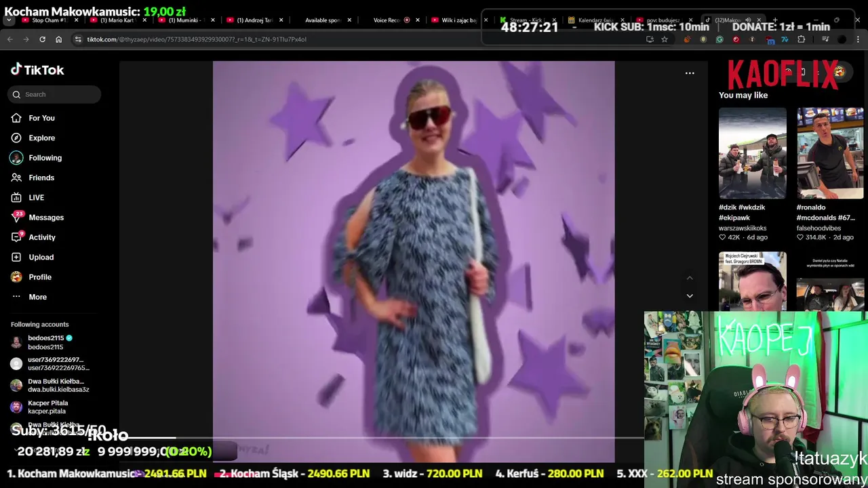
Task: Click the browser Forward arrow
Action: coord(26,39)
